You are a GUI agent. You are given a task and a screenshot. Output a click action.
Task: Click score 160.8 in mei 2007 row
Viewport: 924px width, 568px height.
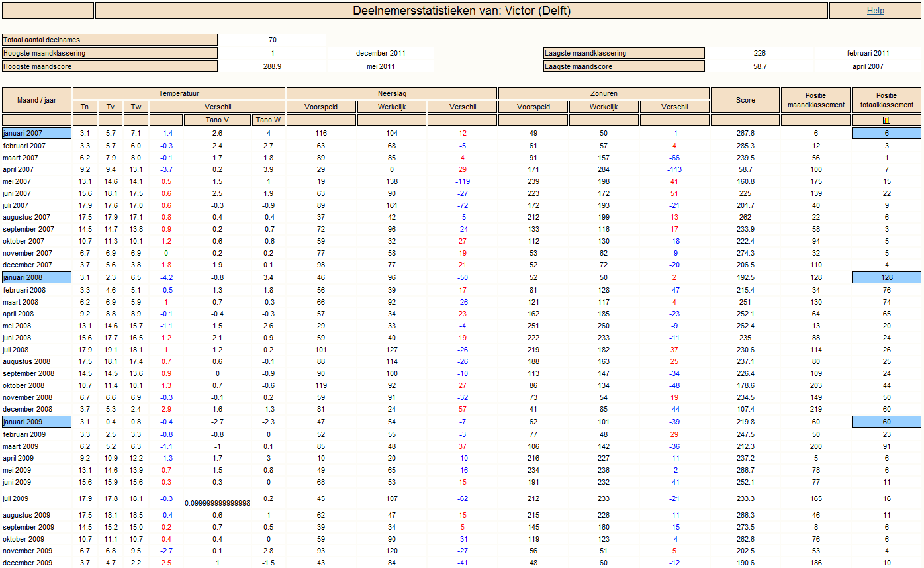[745, 181]
